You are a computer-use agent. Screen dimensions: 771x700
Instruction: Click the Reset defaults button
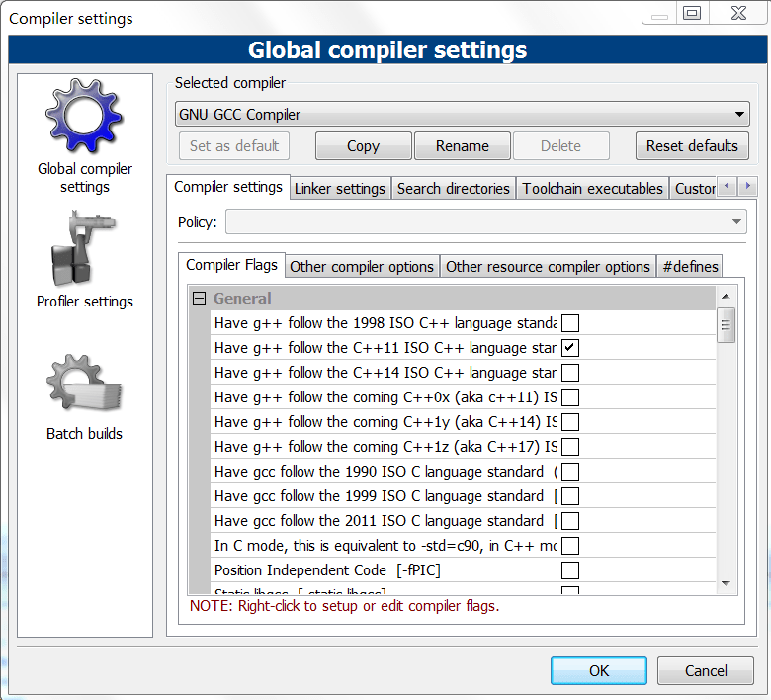click(692, 146)
